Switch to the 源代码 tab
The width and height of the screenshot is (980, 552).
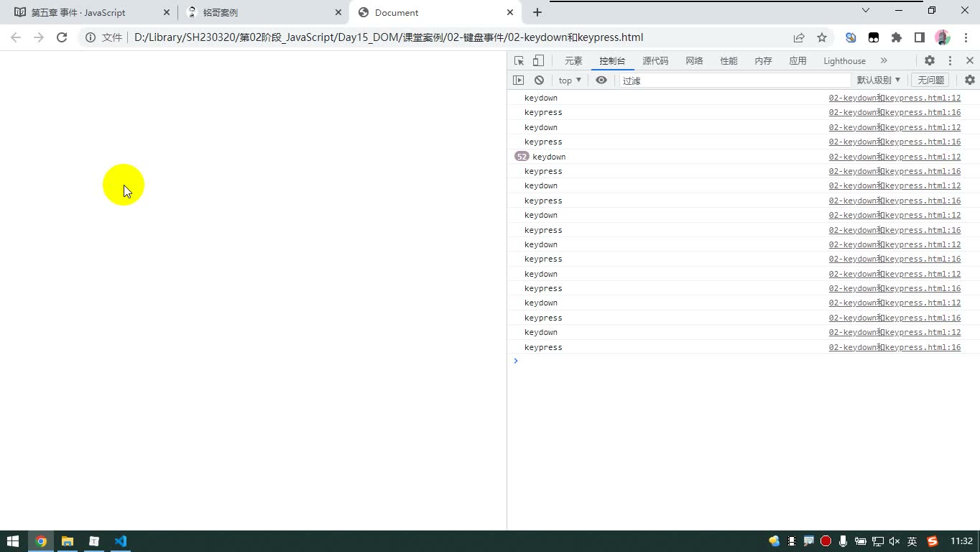[x=655, y=61]
